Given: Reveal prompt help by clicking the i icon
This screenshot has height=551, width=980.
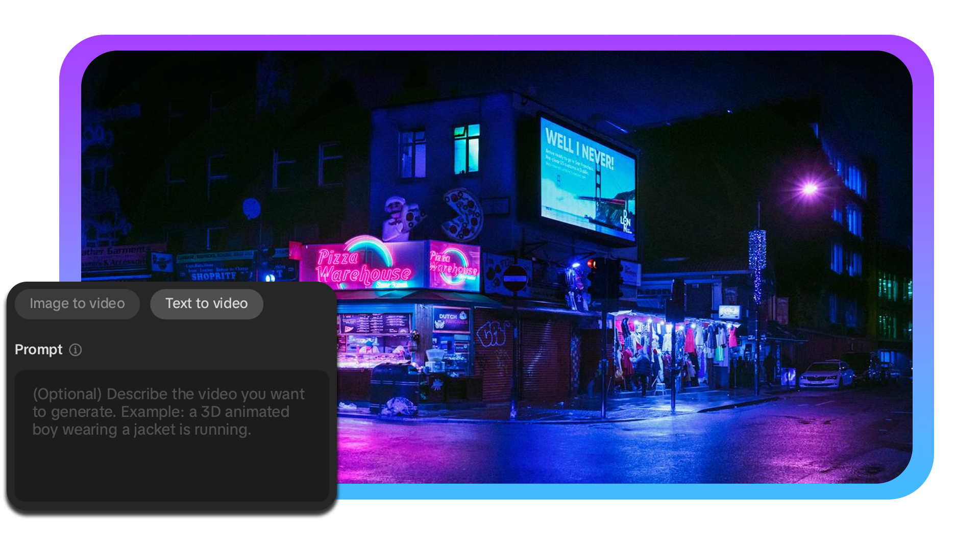Looking at the screenshot, I should pyautogui.click(x=76, y=350).
